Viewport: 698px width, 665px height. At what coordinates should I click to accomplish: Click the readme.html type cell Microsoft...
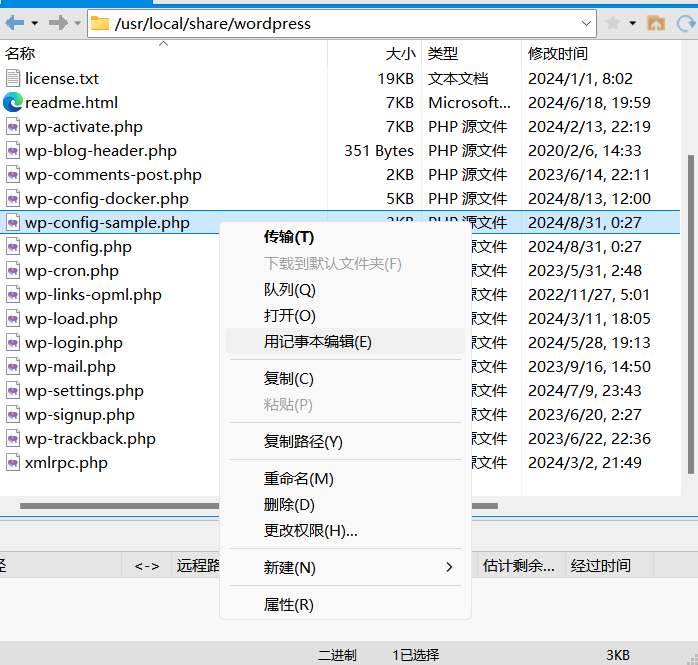click(469, 103)
